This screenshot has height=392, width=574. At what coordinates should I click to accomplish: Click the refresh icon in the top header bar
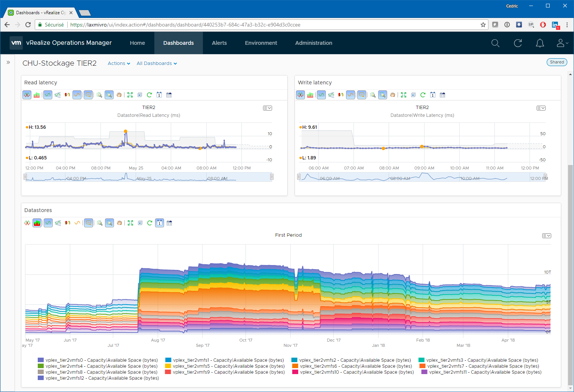(x=518, y=43)
